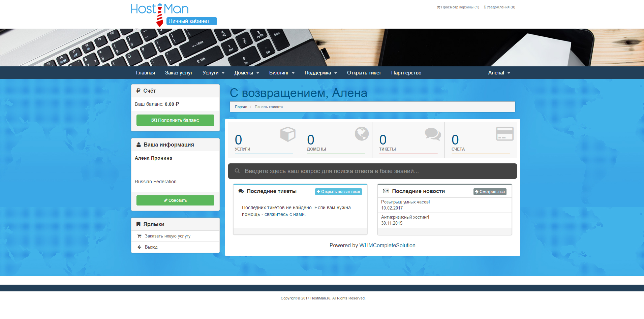
Task: Open the Розыгрыш умных часов! news item
Action: tap(405, 202)
